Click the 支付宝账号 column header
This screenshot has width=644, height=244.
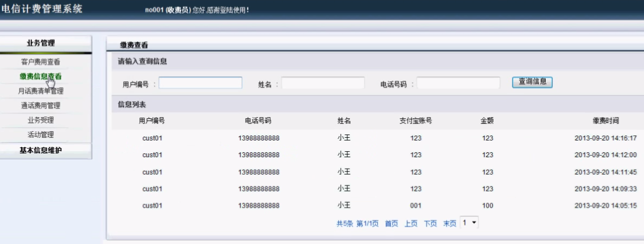pos(416,121)
